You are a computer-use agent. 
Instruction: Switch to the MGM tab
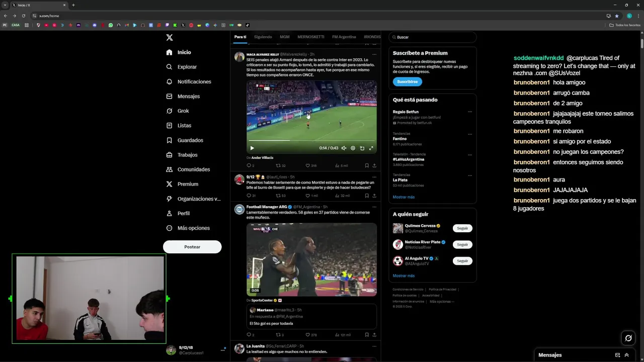point(285,37)
